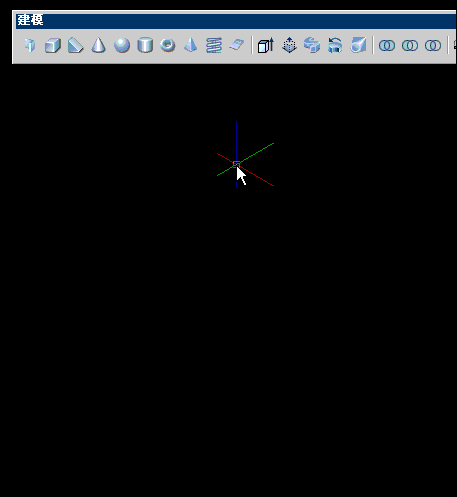Select the Wedge solid tool
The image size is (457, 497).
(x=76, y=45)
